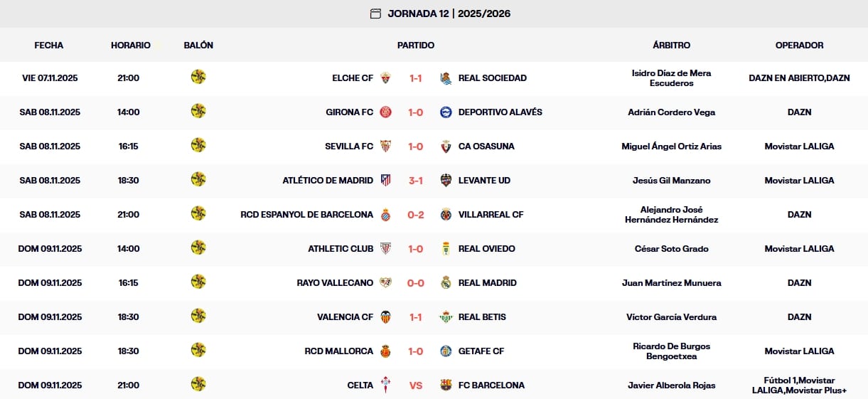Click the Villarreal CF club crest

[x=446, y=215]
